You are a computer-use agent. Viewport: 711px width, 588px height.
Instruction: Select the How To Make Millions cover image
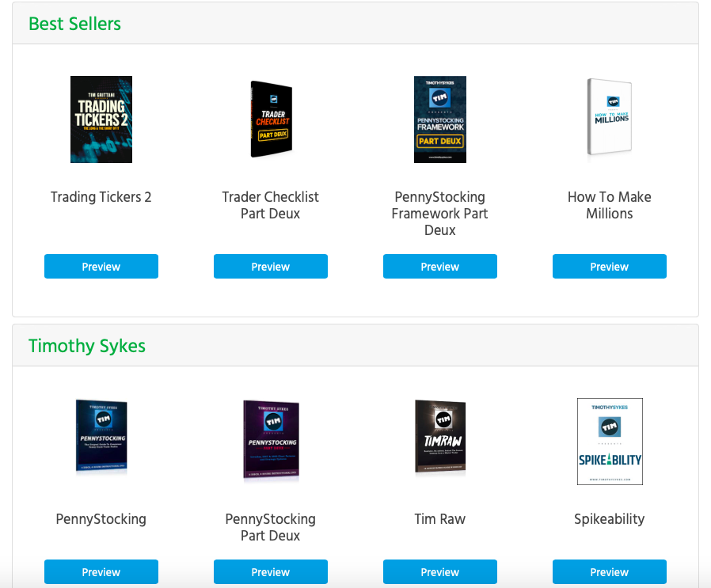coord(610,117)
